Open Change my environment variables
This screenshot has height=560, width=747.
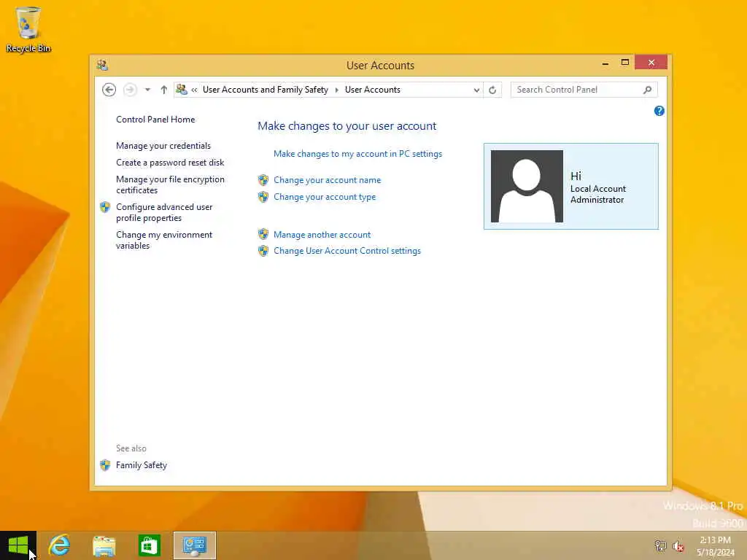(x=164, y=240)
